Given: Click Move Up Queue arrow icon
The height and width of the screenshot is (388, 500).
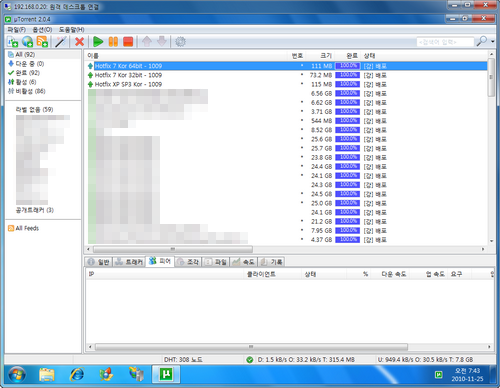Looking at the screenshot, I should (x=147, y=42).
